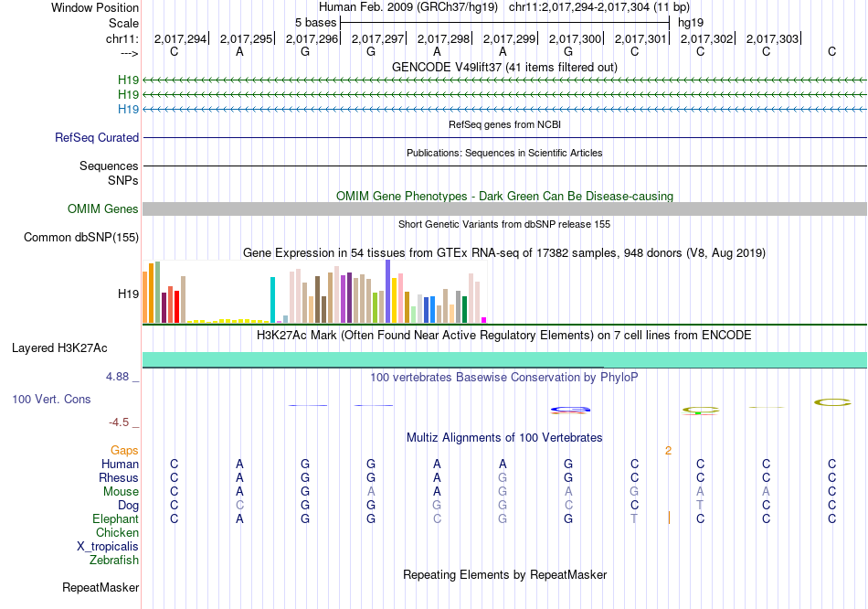Click the RefSeq Curated gene line
The image size is (868, 609).
[504, 137]
